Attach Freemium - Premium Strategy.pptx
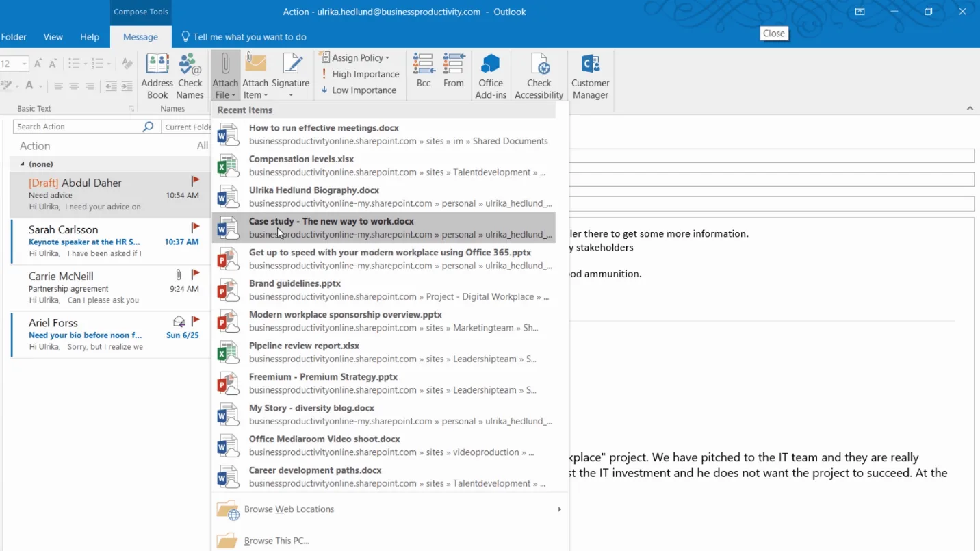Viewport: 980px width, 551px height. pos(383,383)
